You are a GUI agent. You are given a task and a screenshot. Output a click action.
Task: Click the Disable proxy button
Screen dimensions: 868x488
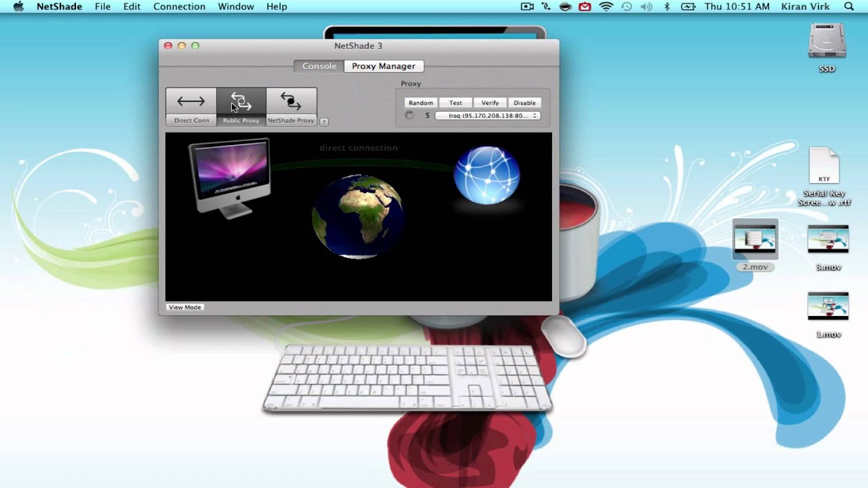coord(525,103)
